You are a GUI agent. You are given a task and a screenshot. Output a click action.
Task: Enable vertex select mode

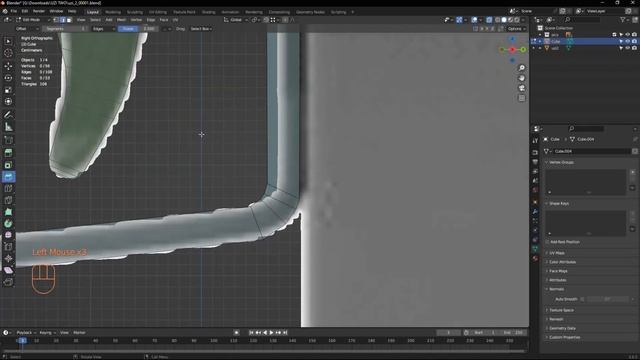[x=56, y=20]
